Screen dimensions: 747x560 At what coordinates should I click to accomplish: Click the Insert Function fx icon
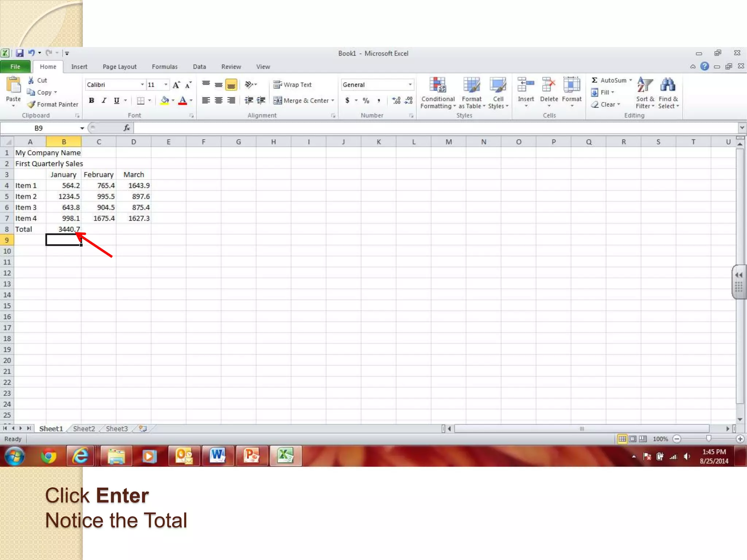pyautogui.click(x=127, y=128)
